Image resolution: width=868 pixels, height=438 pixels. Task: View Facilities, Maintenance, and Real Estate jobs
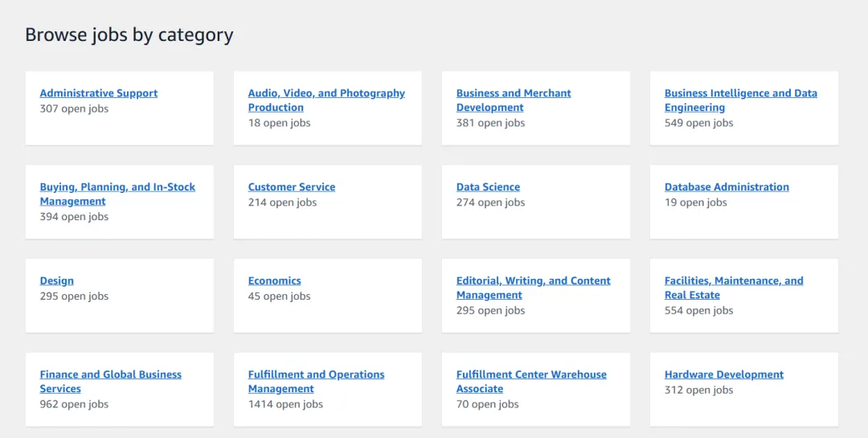pyautogui.click(x=734, y=288)
